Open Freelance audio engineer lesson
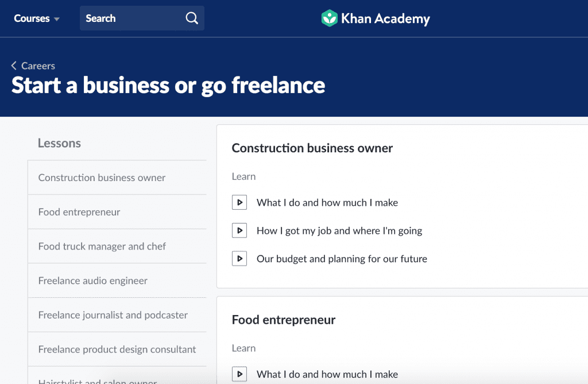This screenshot has height=384, width=588. tap(93, 281)
